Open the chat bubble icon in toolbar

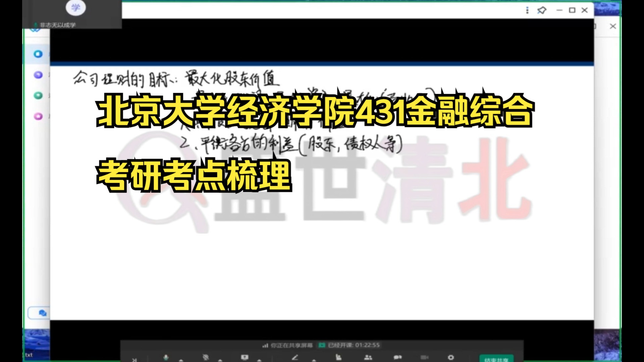point(397,358)
